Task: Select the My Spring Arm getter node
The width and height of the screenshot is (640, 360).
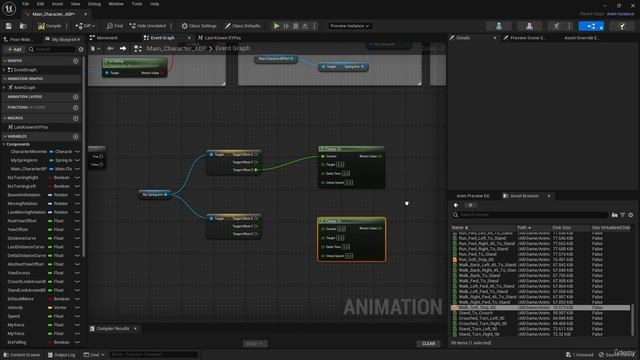Action: point(154,195)
